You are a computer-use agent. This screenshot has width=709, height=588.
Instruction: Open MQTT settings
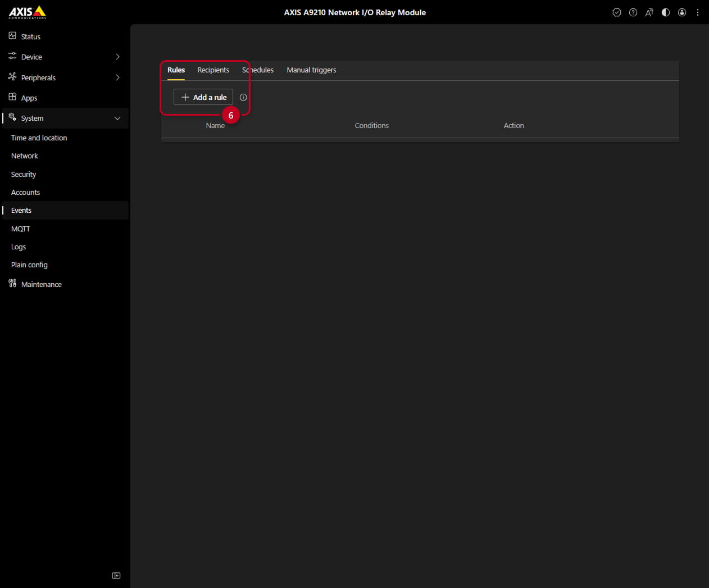point(20,229)
